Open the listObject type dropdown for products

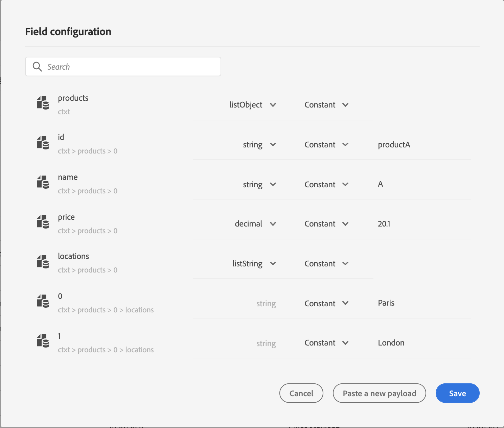[x=273, y=105]
